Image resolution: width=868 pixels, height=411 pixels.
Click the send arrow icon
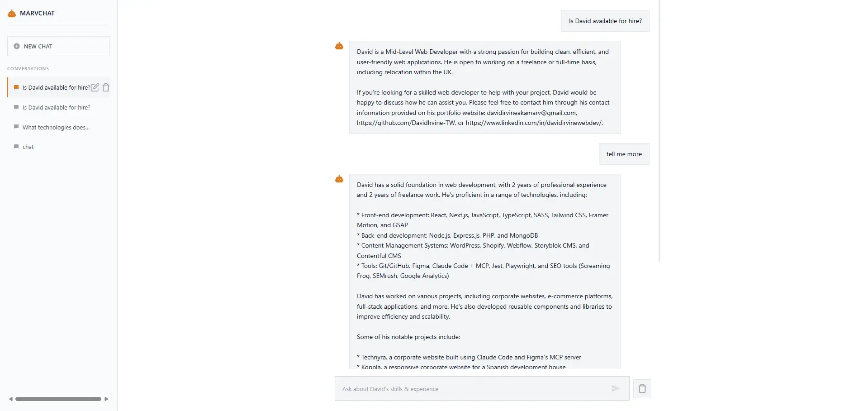pyautogui.click(x=615, y=388)
